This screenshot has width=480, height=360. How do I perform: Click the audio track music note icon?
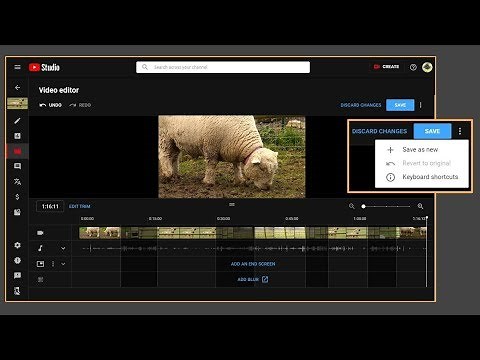[40, 248]
